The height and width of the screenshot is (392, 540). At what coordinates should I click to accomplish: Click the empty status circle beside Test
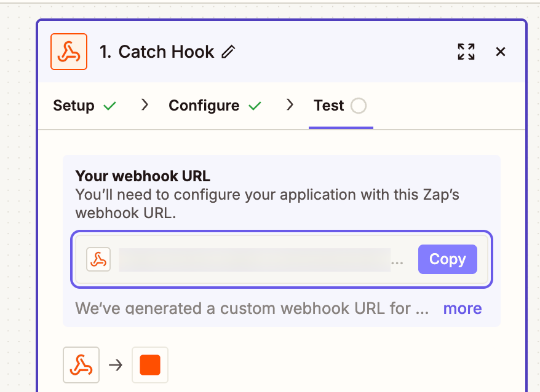[358, 106]
